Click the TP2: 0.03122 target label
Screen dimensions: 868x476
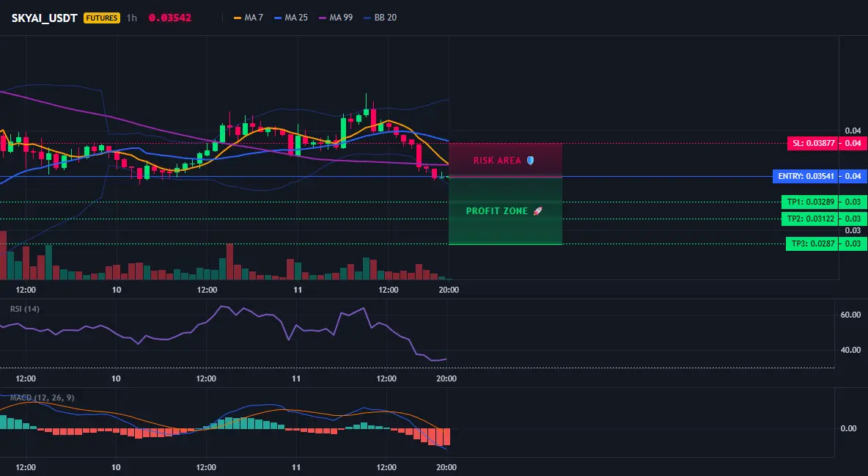click(x=810, y=219)
